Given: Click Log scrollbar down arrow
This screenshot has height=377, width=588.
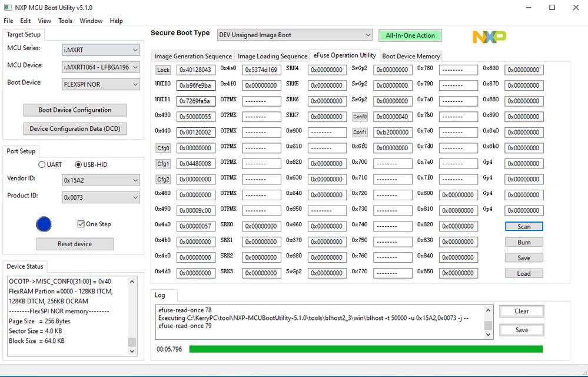Looking at the screenshot, I should click(488, 334).
